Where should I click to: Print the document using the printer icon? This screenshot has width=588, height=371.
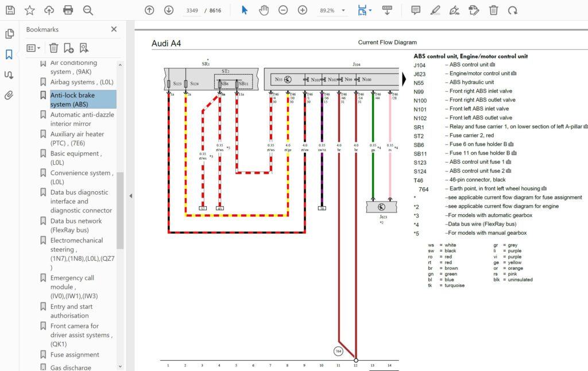tap(68, 10)
